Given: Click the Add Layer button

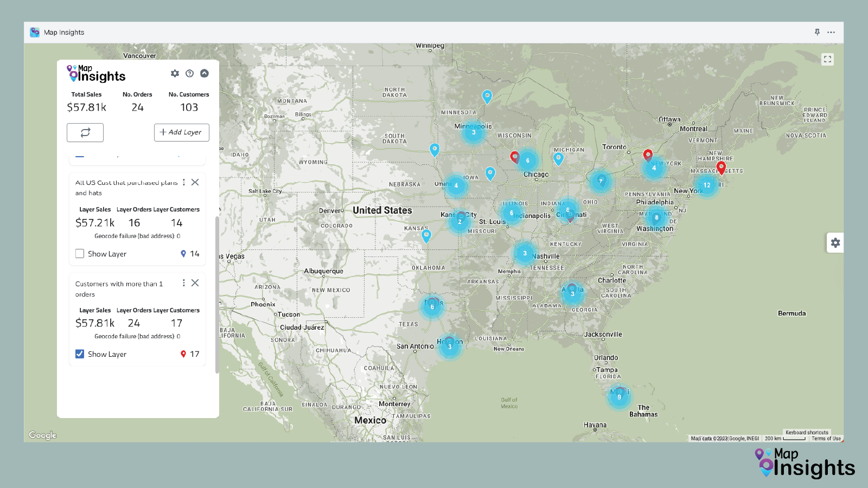Looking at the screenshot, I should (181, 132).
